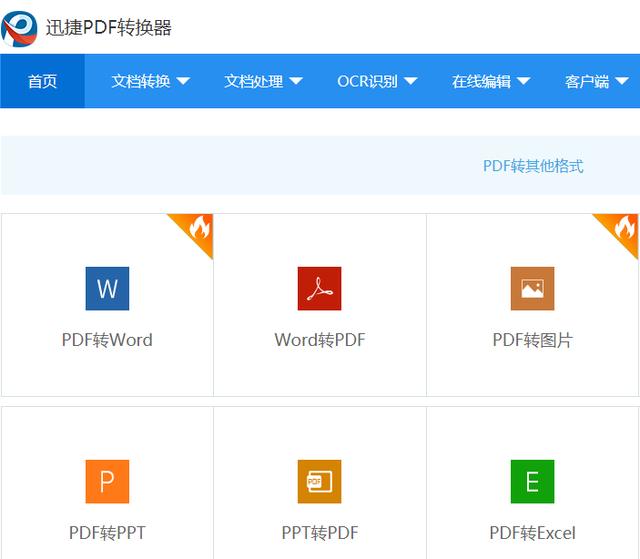
Task: Open the orange P icon for PDF转PPT
Action: pyautogui.click(x=107, y=481)
